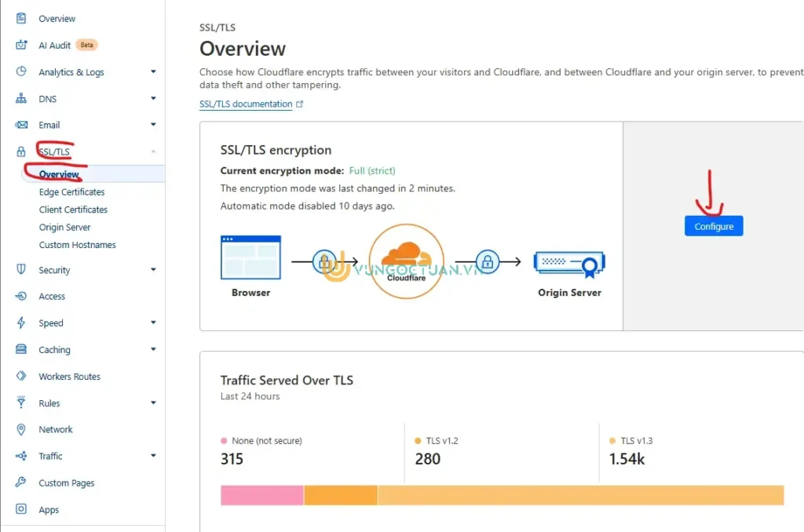Click padlock between Browser and Cloudflare

click(x=324, y=262)
